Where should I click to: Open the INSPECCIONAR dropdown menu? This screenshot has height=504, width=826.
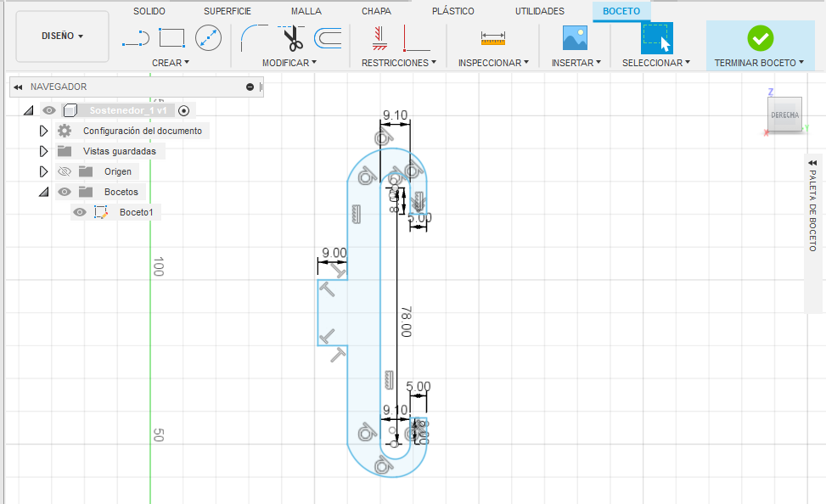tap(493, 63)
